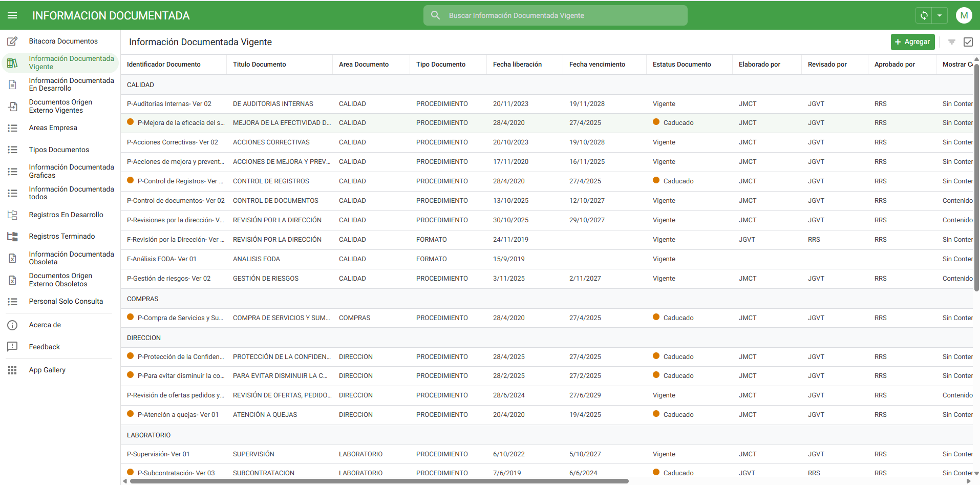Collapse the CALIDAD group header

pyautogui.click(x=140, y=85)
